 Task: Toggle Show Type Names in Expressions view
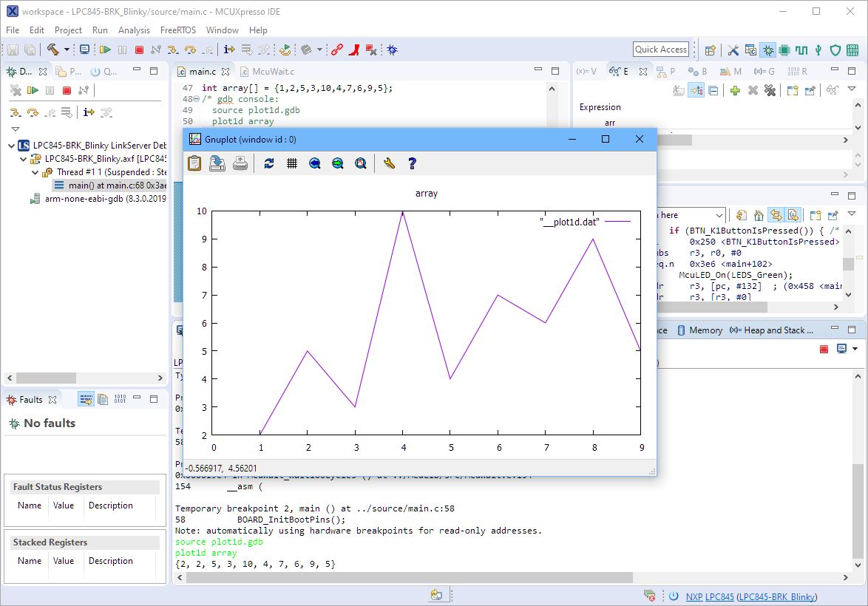[x=679, y=90]
